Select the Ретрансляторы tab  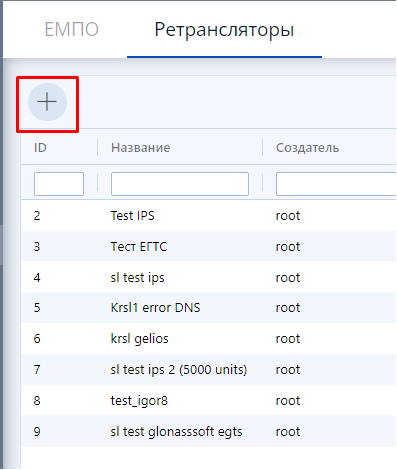224,30
